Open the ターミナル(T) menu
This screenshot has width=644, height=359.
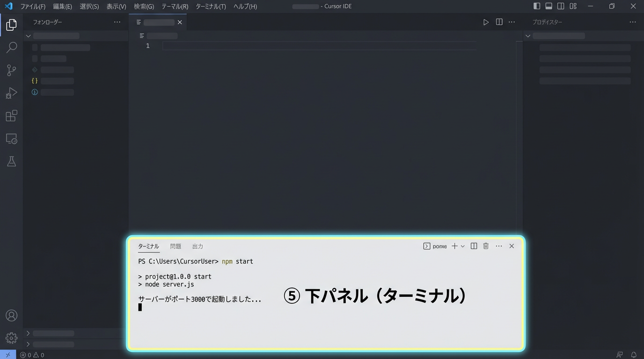point(211,6)
